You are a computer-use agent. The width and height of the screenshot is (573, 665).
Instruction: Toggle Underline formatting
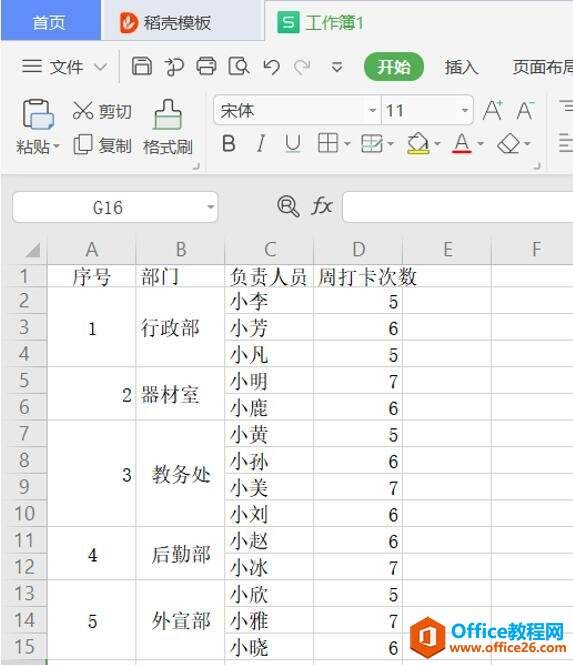[293, 143]
